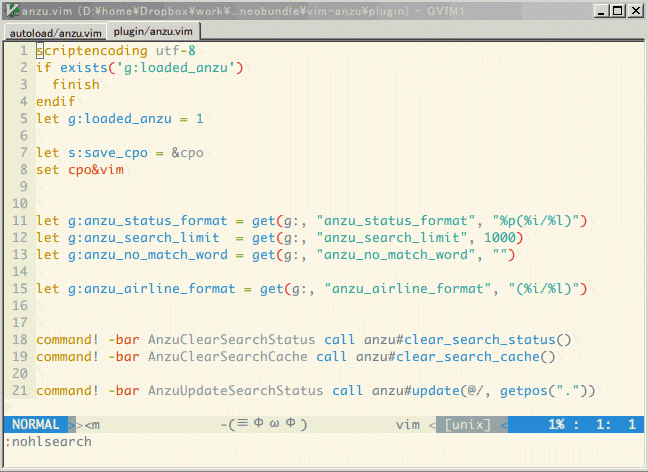Click the NORMAL mode indicator in the status line
648x472 pixels.
(x=36, y=424)
